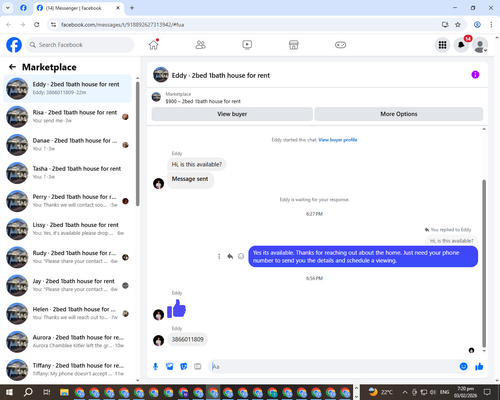Image resolution: width=500 pixels, height=400 pixels.
Task: Open the purple conversation information icon
Action: click(475, 75)
